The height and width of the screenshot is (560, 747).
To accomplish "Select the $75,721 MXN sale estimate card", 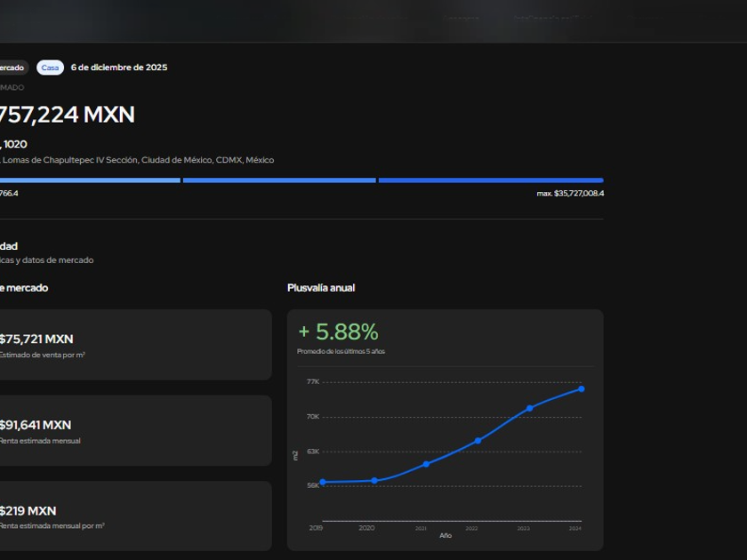I will pos(133,345).
